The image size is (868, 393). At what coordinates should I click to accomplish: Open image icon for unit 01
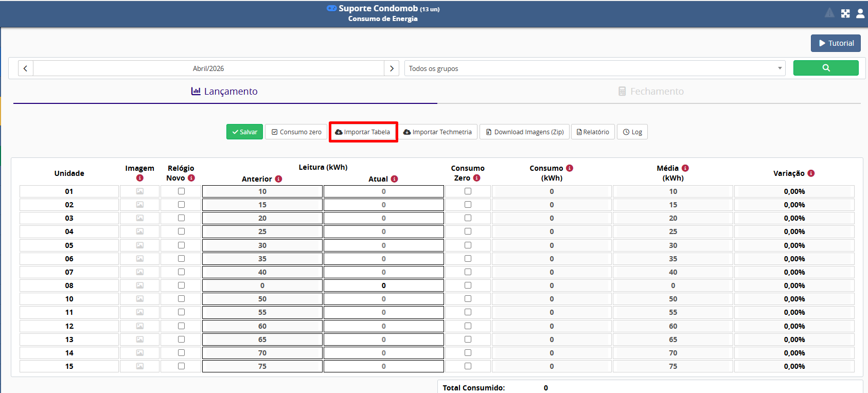[x=140, y=191]
